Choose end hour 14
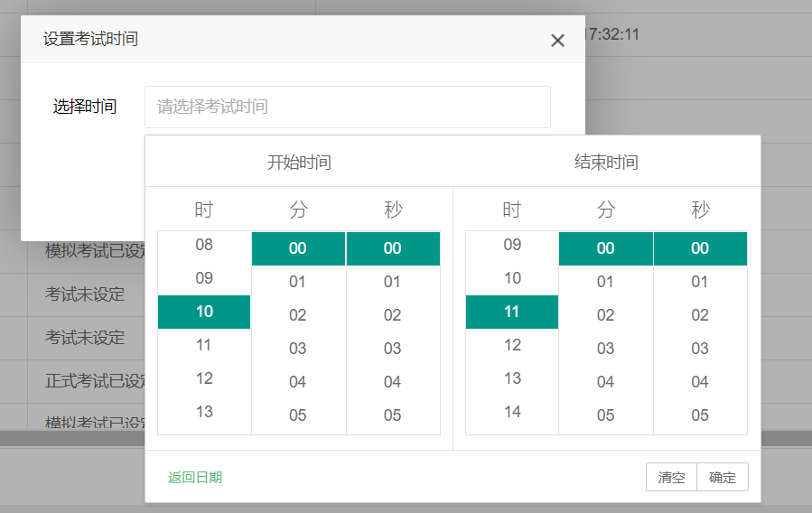The height and width of the screenshot is (513, 812). pos(512,412)
